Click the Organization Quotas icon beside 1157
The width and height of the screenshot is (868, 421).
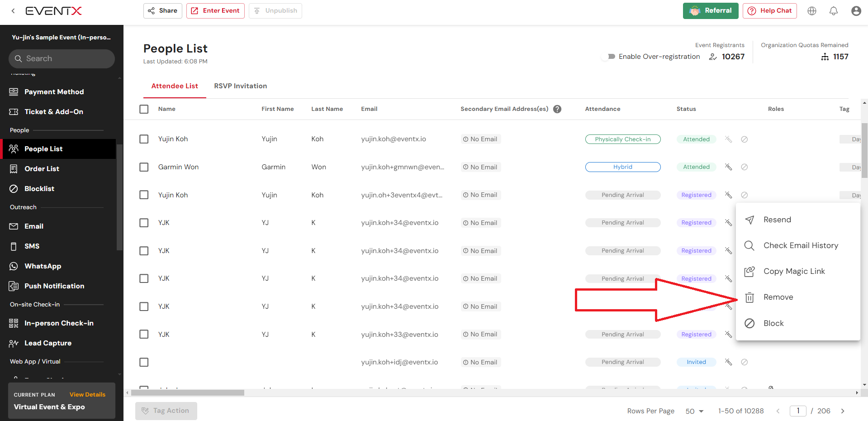click(825, 57)
